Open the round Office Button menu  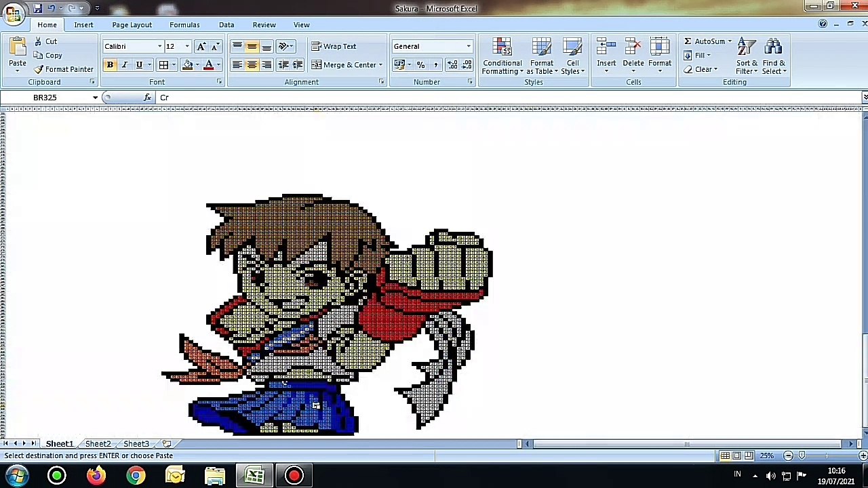tap(13, 13)
